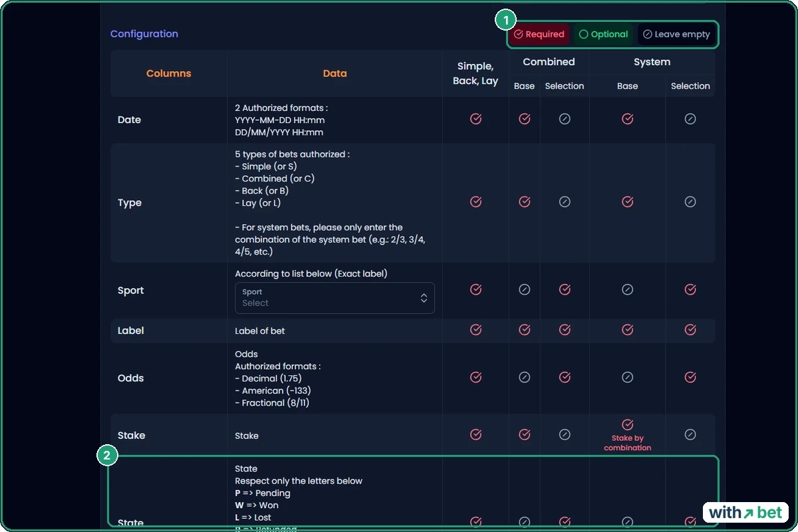Click the 'P => Pending' state line
798x532 pixels.
pyautogui.click(x=263, y=493)
